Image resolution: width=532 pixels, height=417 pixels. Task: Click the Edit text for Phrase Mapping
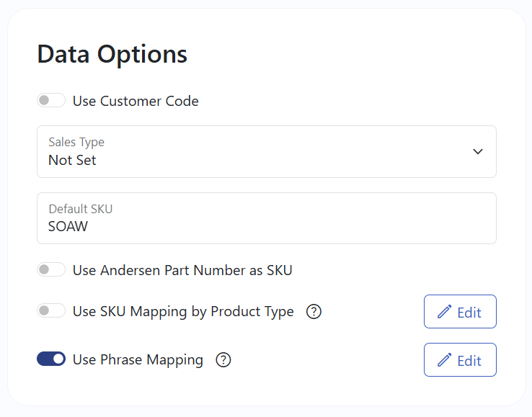469,360
